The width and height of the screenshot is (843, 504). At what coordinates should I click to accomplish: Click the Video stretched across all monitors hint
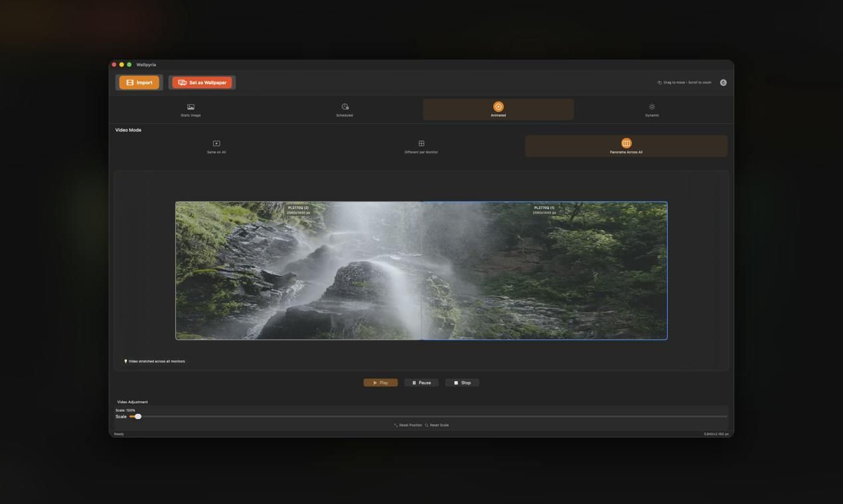[x=155, y=361]
